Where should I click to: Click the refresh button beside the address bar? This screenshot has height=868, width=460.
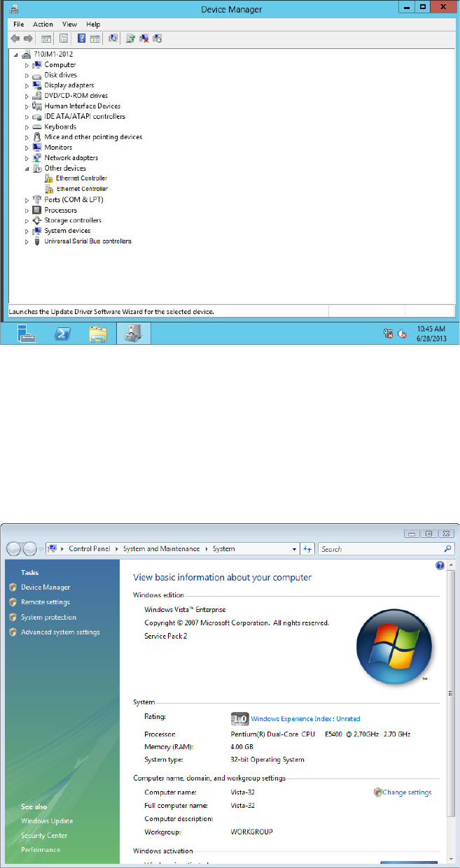click(x=307, y=549)
